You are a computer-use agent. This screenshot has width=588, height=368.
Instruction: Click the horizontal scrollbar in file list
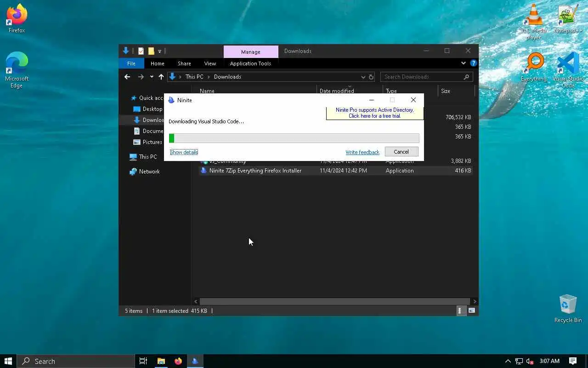[x=335, y=301]
